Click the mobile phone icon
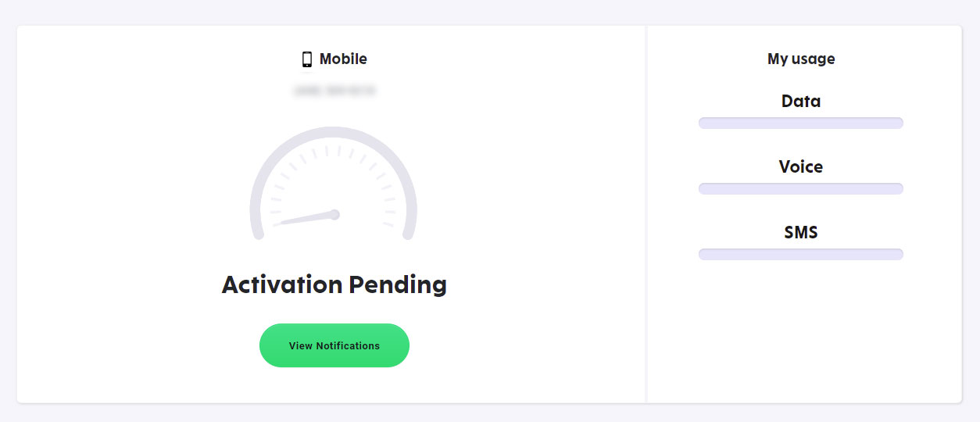980x422 pixels. tap(307, 59)
